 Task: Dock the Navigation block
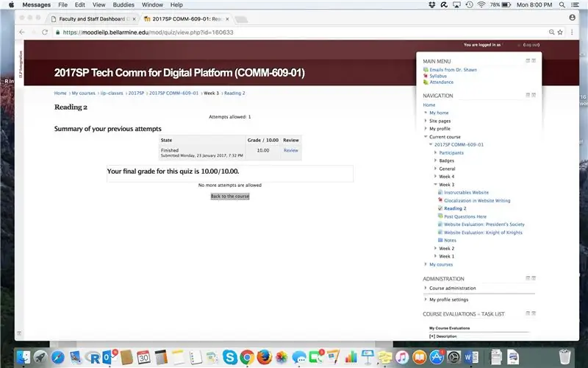pyautogui.click(x=534, y=95)
